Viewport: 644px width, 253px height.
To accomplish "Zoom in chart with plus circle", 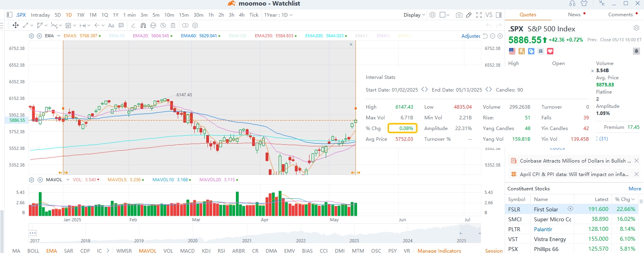I will (500, 36).
